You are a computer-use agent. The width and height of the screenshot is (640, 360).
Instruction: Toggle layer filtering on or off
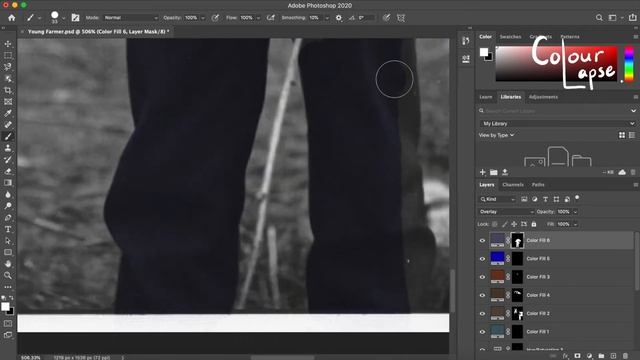point(577,198)
